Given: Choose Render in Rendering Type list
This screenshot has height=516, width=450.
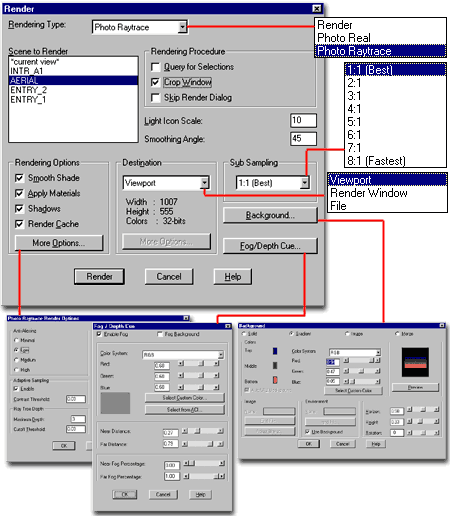Looking at the screenshot, I should pos(380,25).
